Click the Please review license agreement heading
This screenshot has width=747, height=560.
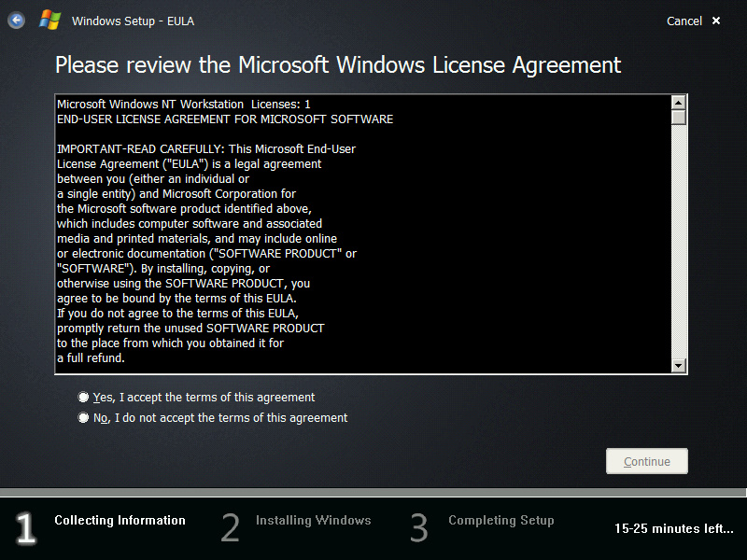tap(338, 64)
